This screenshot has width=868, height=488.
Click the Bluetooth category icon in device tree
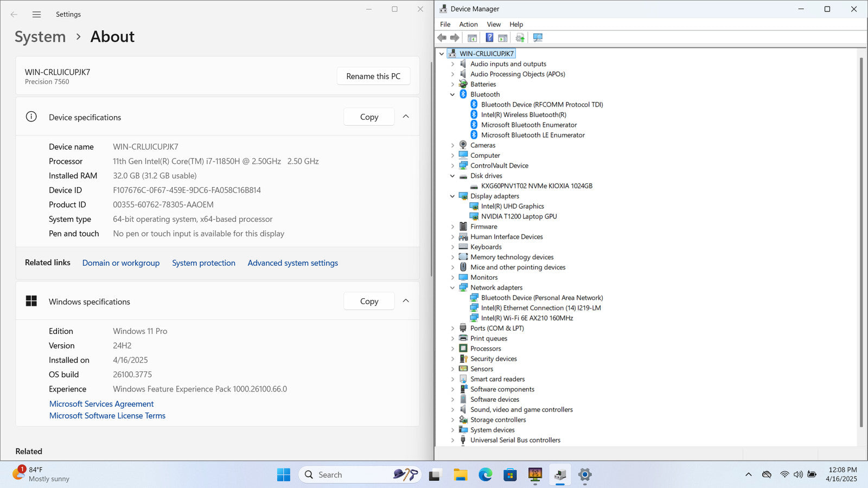463,94
